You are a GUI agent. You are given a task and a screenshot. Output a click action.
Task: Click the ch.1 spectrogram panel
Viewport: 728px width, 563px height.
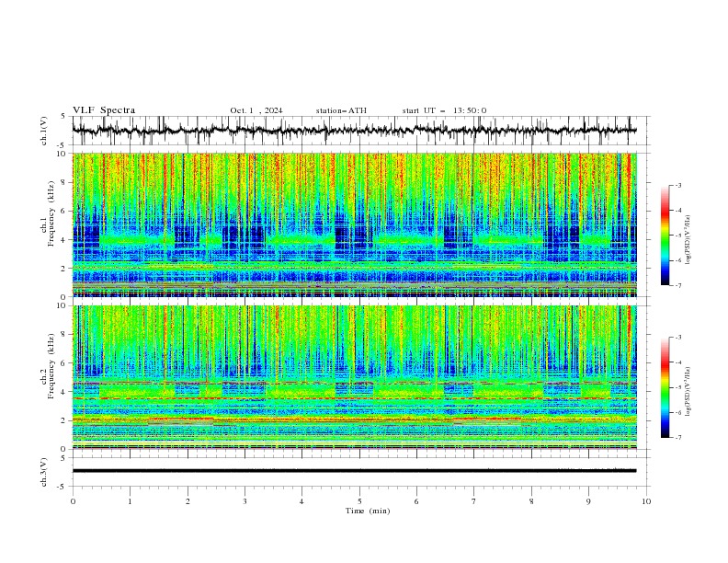(355, 224)
